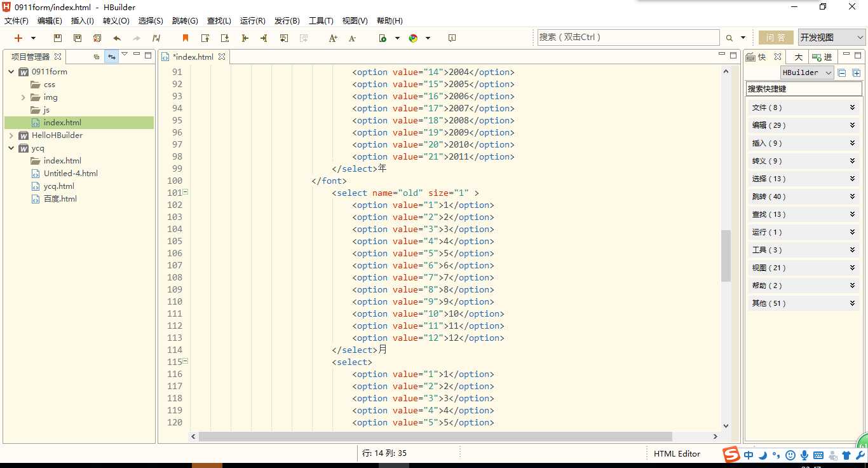This screenshot has width=868, height=468.
Task: Expand the 文件 ( 8 ) shortcut group
Action: tap(804, 107)
